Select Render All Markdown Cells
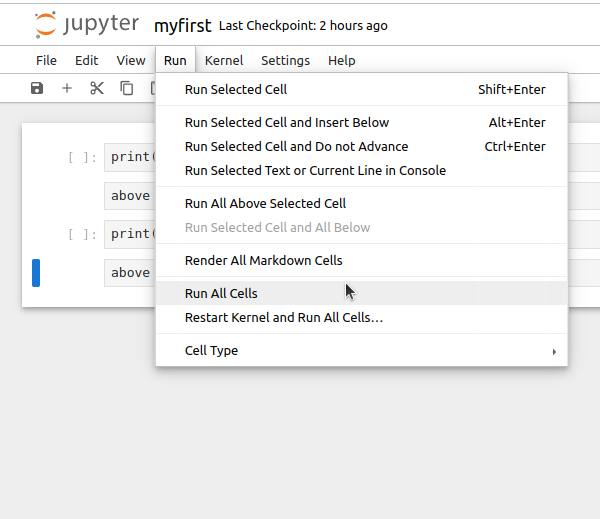Screen dimensions: 600x519 tap(263, 260)
